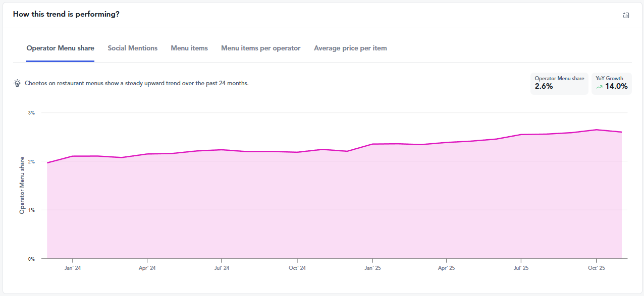The height and width of the screenshot is (296, 644).
Task: Click the Oct' 24 x-axis label
Action: pos(297,268)
